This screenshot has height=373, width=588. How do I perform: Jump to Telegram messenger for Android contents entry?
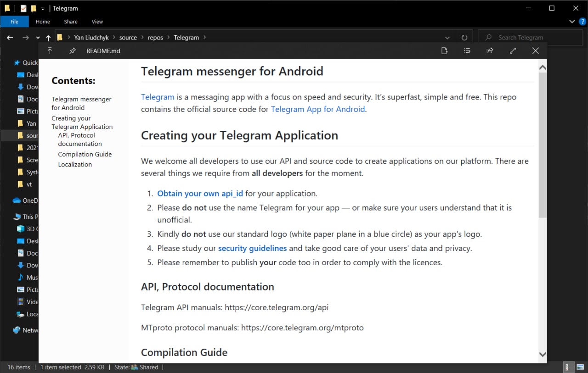81,103
